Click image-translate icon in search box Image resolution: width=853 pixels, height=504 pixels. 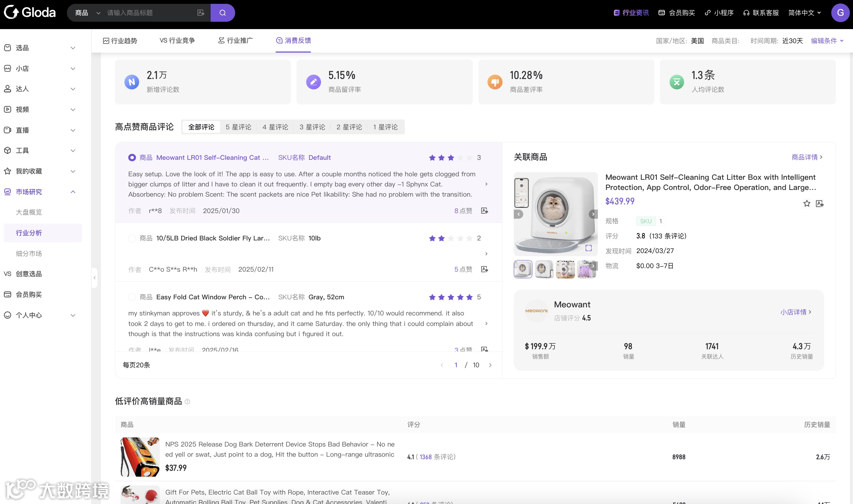coord(201,13)
